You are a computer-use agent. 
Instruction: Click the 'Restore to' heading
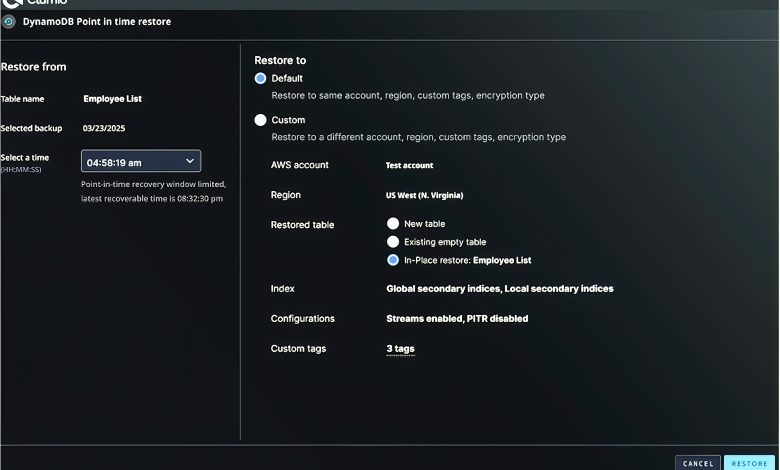click(x=280, y=60)
